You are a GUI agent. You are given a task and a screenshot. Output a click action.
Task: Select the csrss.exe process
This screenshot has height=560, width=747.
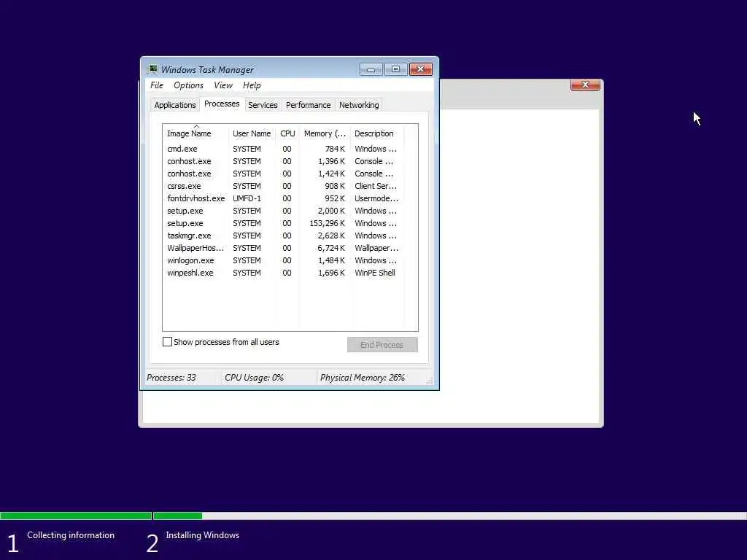point(284,186)
